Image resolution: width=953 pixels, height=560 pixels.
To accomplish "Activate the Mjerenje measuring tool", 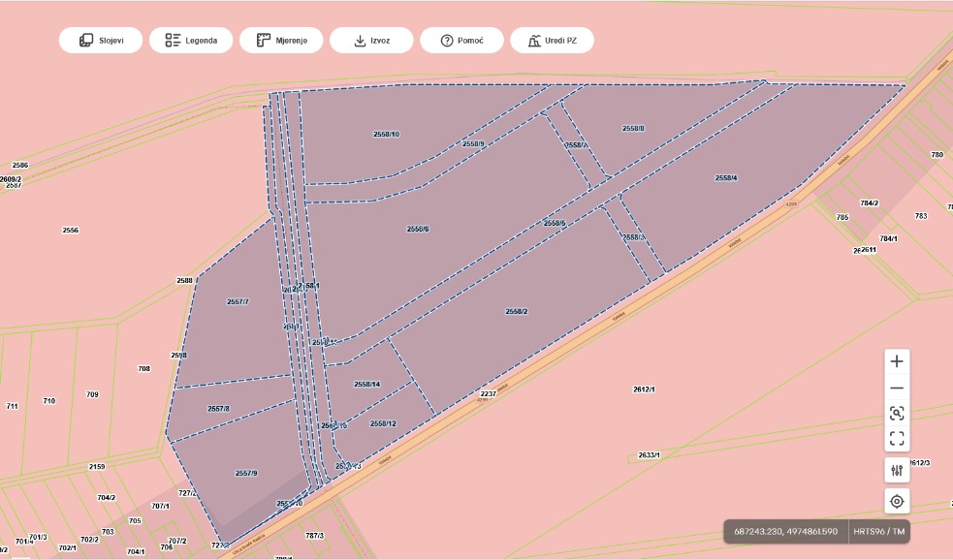I will [x=281, y=41].
